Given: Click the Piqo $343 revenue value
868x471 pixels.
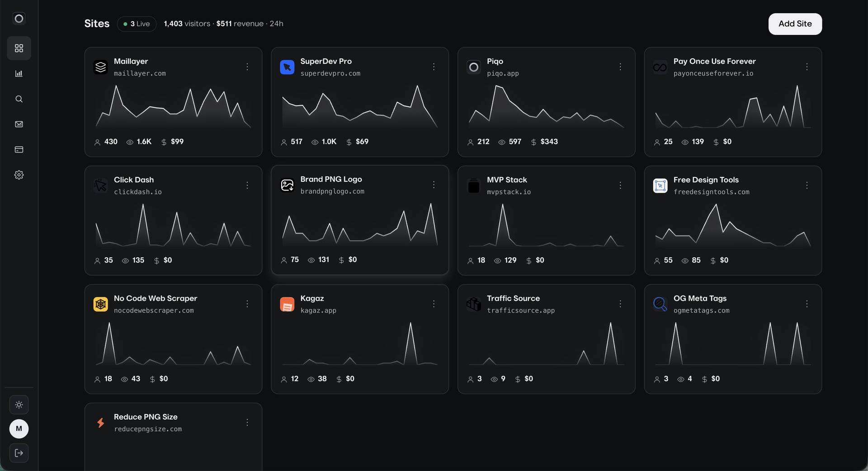Looking at the screenshot, I should click(549, 142).
